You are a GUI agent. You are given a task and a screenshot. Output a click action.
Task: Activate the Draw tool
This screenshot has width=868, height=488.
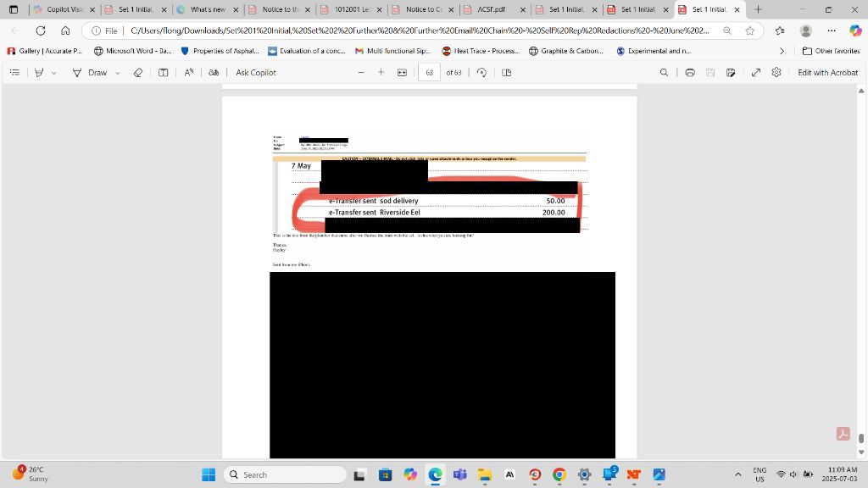tap(90, 73)
